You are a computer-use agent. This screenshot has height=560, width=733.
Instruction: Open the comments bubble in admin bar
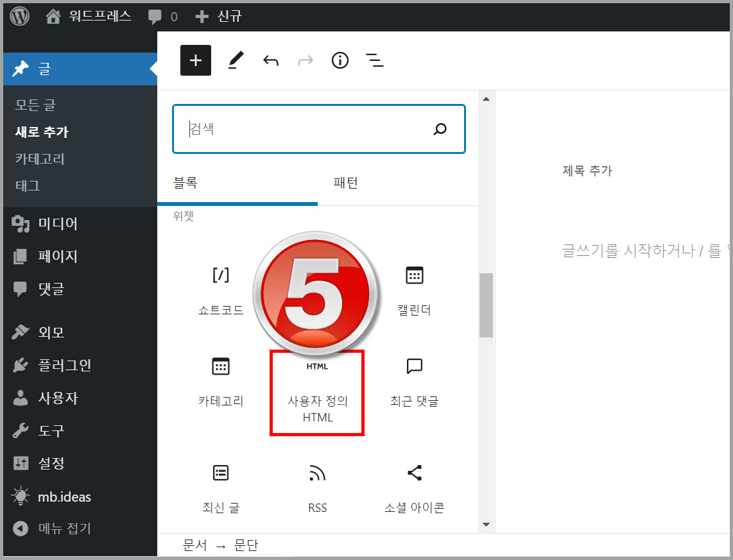pos(162,17)
